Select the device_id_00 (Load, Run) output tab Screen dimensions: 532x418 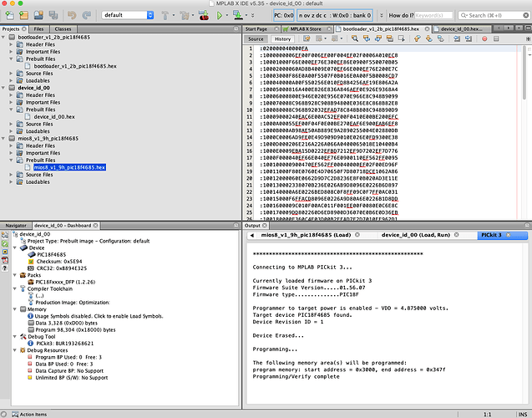pos(416,235)
